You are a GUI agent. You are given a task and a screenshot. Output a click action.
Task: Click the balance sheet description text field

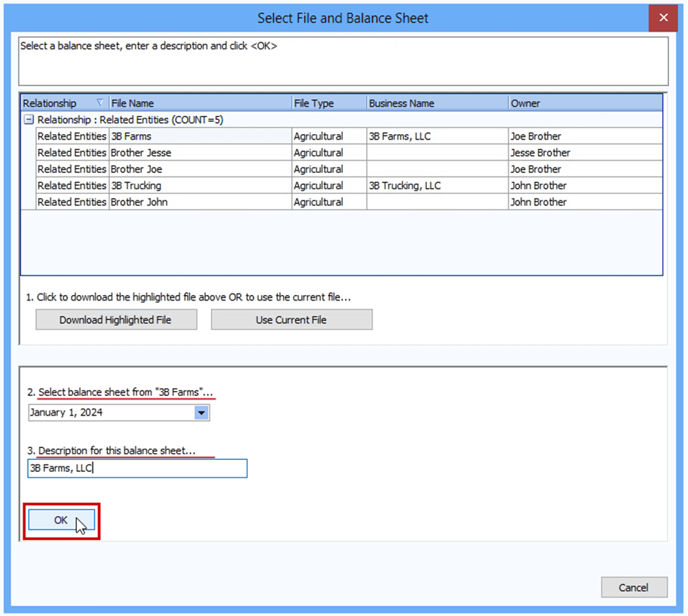pyautogui.click(x=138, y=469)
